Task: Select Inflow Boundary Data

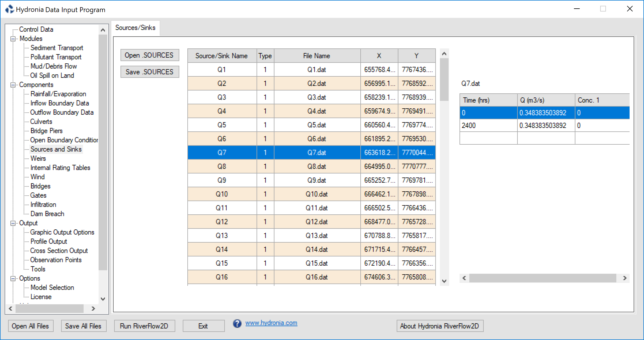Action: (60, 103)
